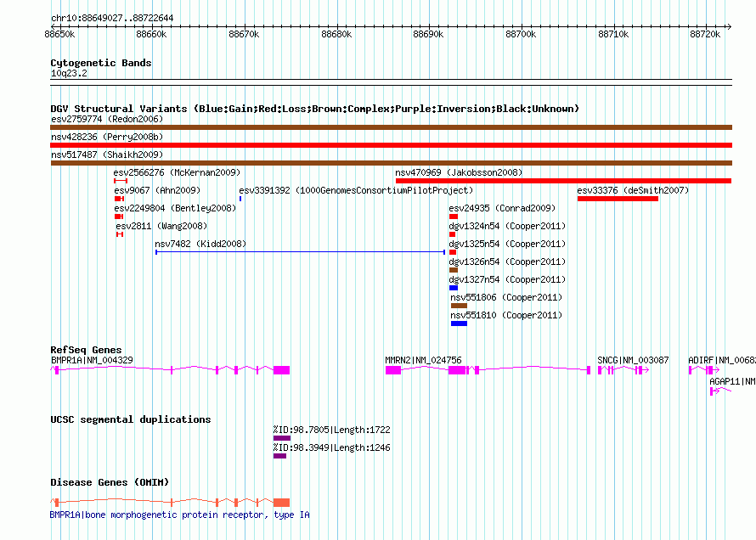
Task: Open the ADIRF RefSeq gene label
Action: [722, 360]
